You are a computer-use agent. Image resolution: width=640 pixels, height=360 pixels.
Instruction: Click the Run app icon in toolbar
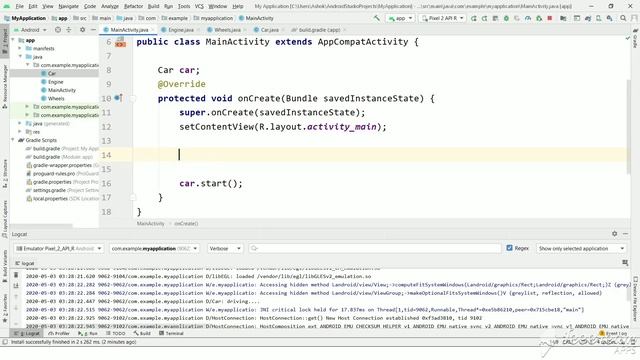point(474,18)
